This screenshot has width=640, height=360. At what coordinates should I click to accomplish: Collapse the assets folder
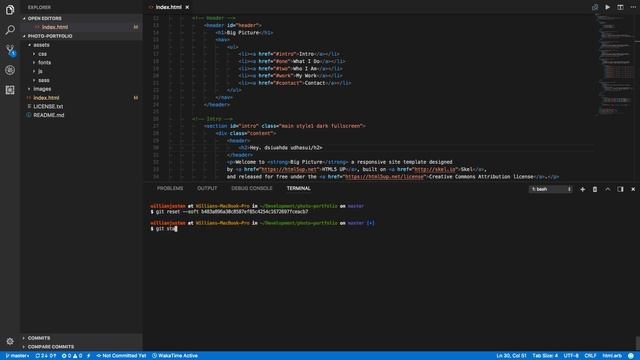[x=41, y=45]
